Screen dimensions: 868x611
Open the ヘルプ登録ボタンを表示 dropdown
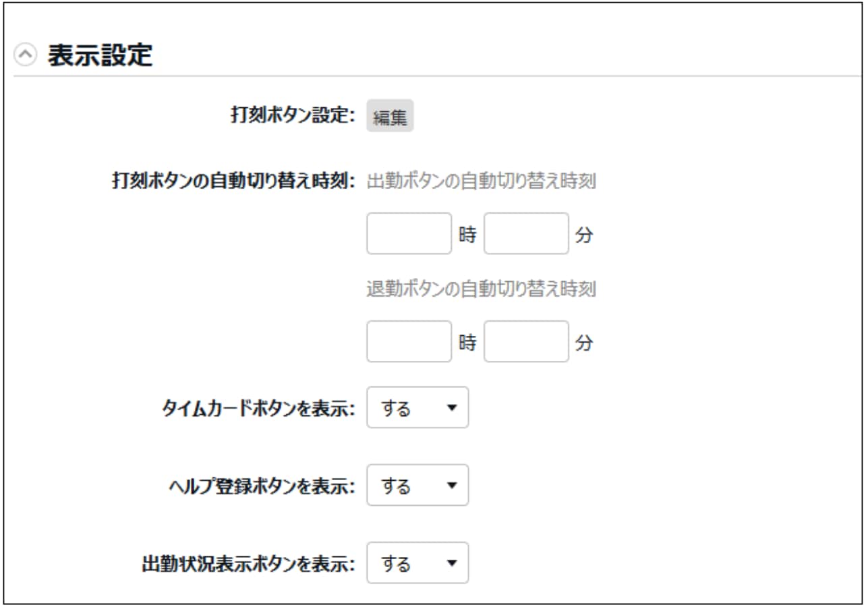[x=417, y=486]
